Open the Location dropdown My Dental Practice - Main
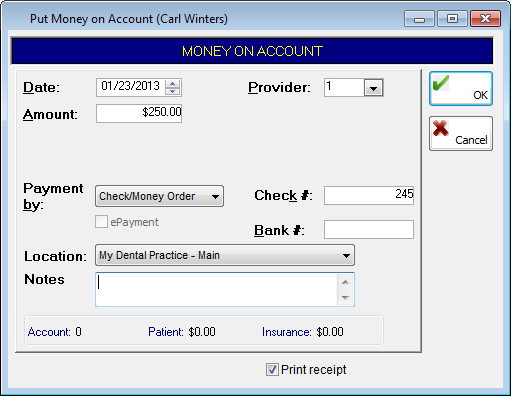Image resolution: width=511 pixels, height=396 pixels. point(225,255)
